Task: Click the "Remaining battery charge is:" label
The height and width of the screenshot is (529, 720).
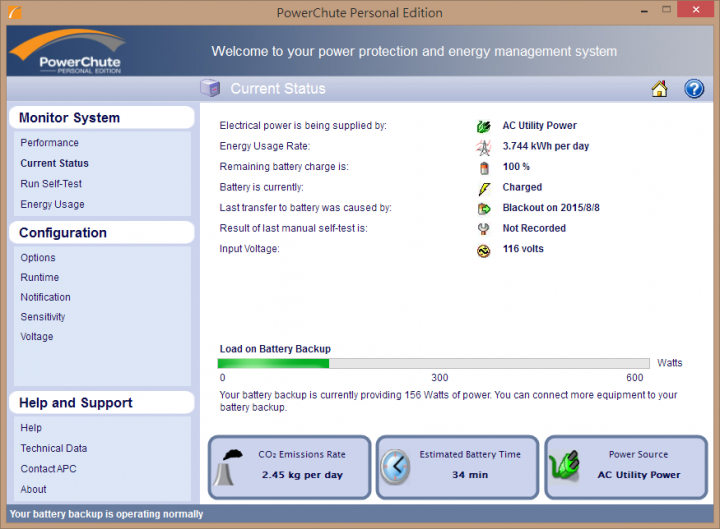Action: click(284, 167)
